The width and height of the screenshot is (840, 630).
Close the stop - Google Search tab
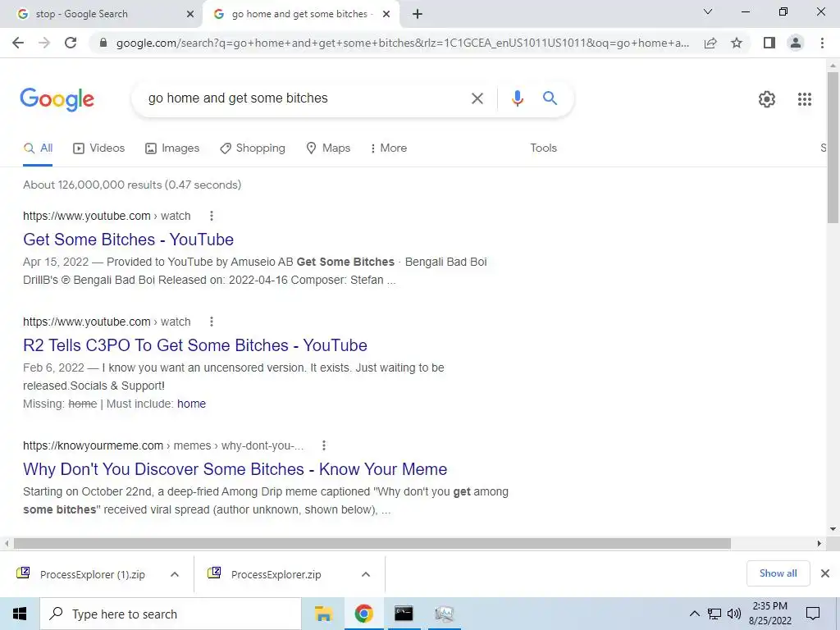click(190, 14)
